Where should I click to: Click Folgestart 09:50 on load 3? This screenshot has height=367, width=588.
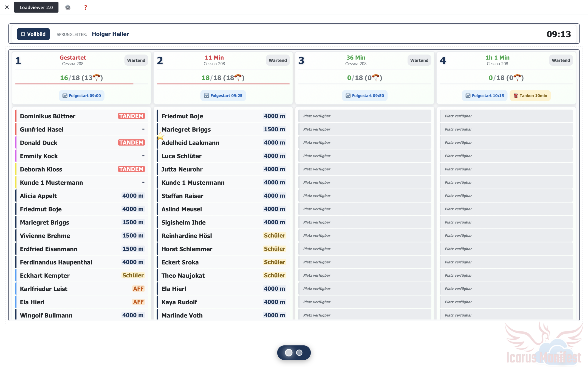pos(365,96)
